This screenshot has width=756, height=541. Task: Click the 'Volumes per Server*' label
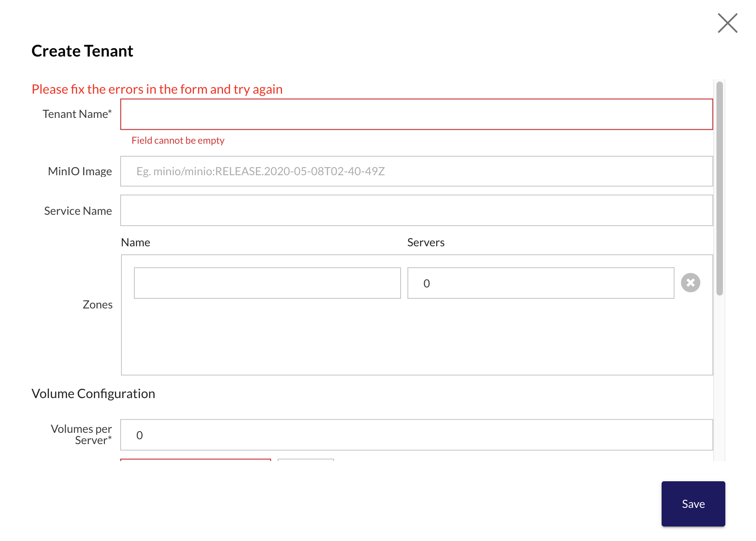pyautogui.click(x=81, y=434)
